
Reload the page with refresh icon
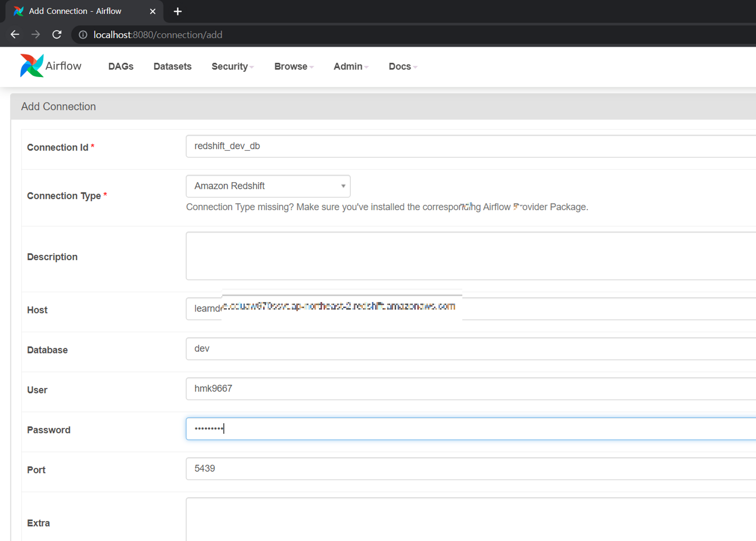point(57,34)
